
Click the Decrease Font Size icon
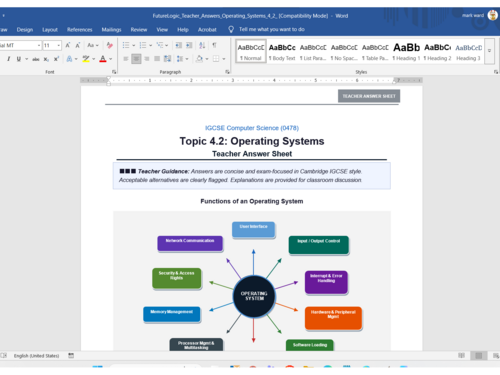coord(78,45)
